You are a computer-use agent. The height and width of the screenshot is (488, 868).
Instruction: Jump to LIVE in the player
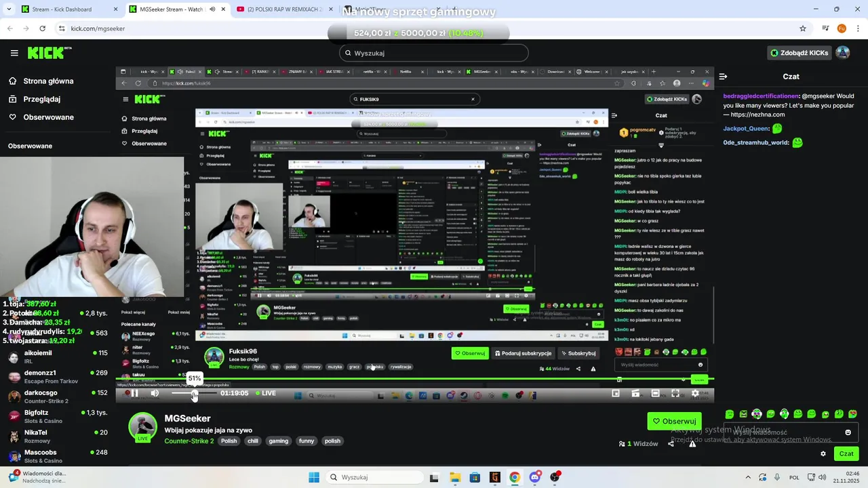click(x=266, y=393)
